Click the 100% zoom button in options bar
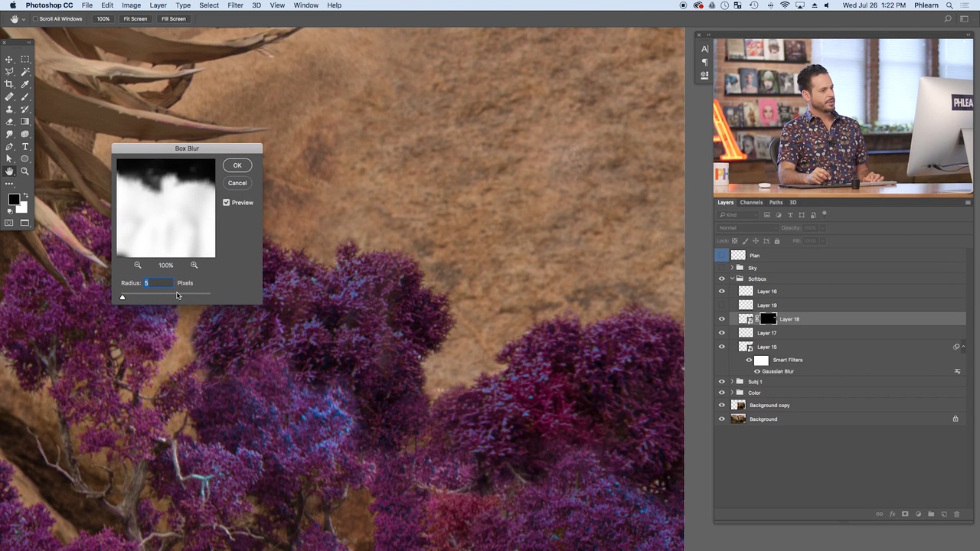Screen dimensions: 980x551 coord(103,18)
